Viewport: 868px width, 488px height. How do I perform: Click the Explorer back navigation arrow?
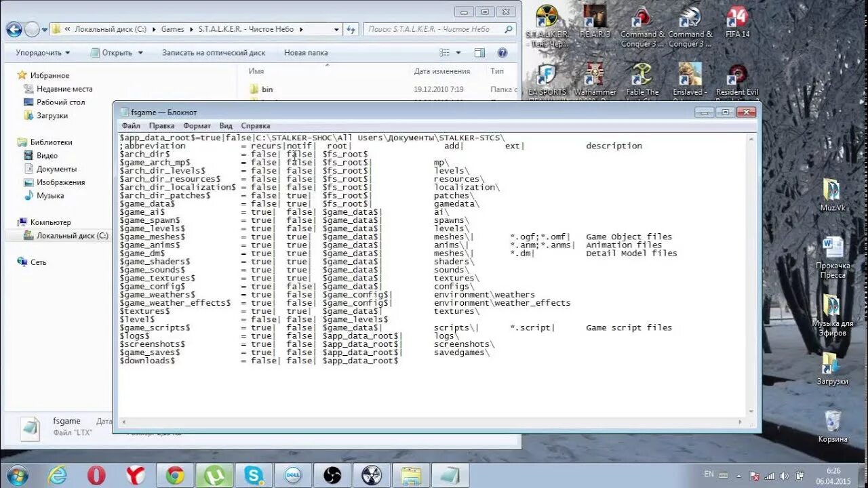click(x=14, y=29)
